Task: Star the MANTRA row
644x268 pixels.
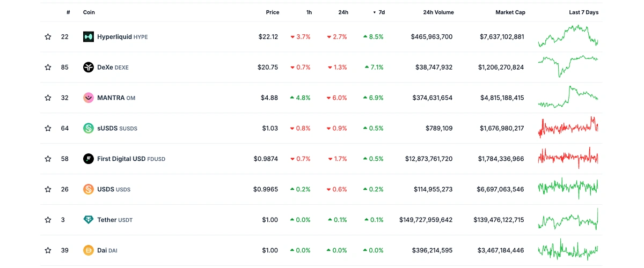Action: point(48,98)
